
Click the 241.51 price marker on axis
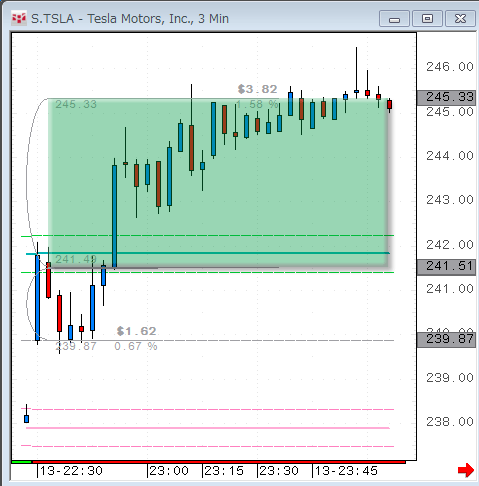[446, 266]
